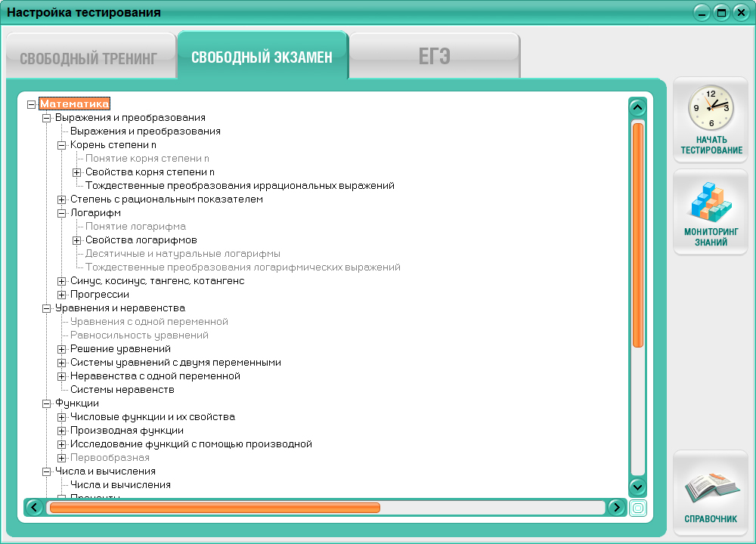Click Начать тестирование label

tap(711, 145)
